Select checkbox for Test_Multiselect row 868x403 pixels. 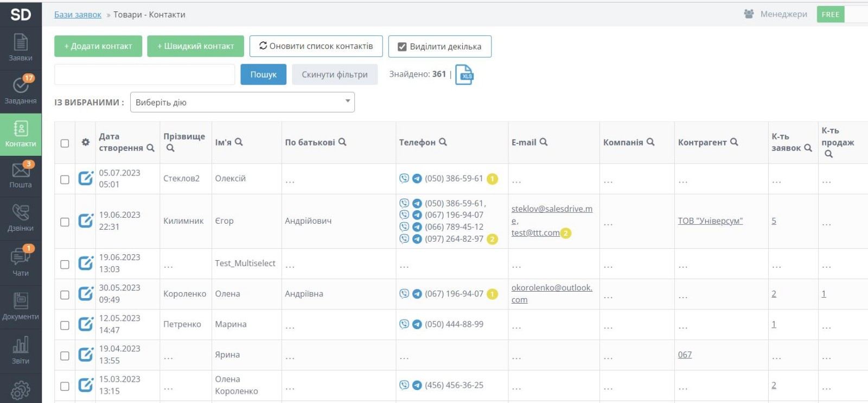(65, 265)
